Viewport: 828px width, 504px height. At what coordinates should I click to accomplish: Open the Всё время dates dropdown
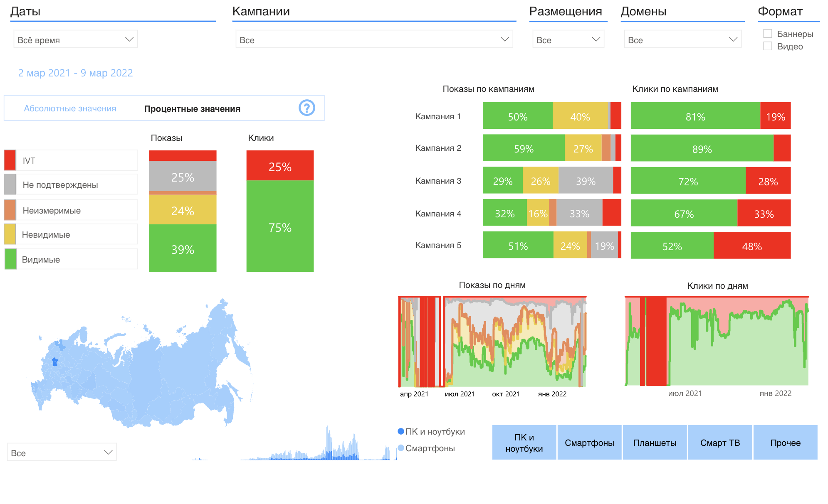(x=75, y=39)
